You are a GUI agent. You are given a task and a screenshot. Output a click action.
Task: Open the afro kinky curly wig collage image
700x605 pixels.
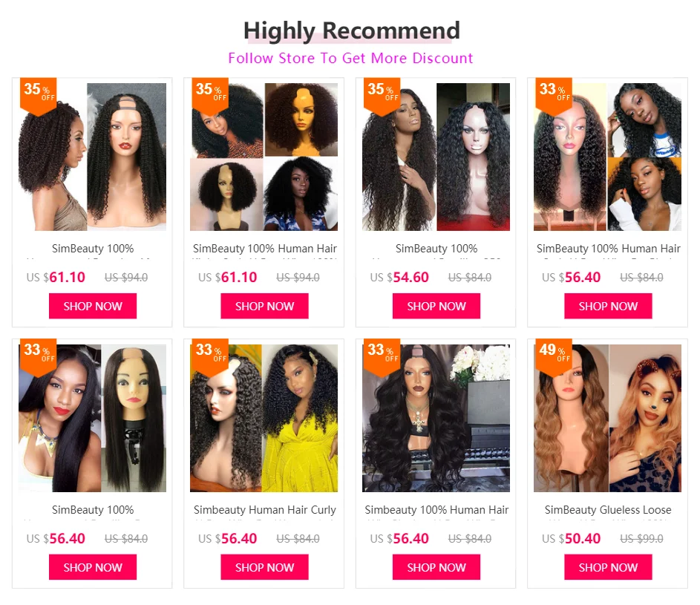click(x=264, y=157)
